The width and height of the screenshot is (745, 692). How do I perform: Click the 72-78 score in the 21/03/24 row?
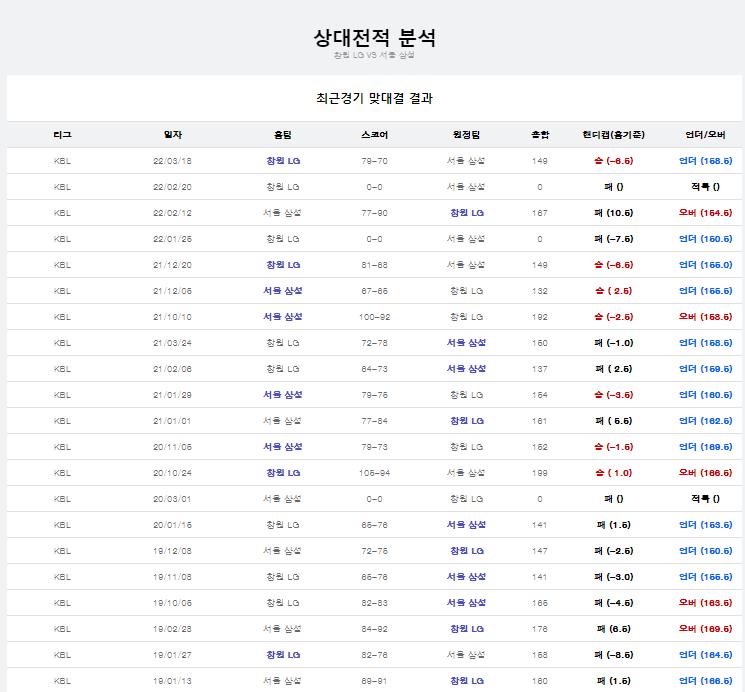pos(374,343)
